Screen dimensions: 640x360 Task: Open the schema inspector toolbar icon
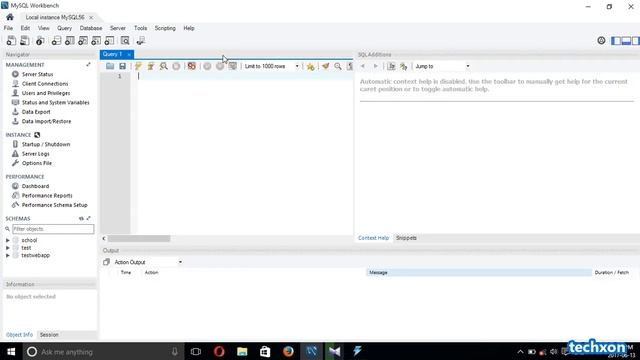[x=40, y=40]
